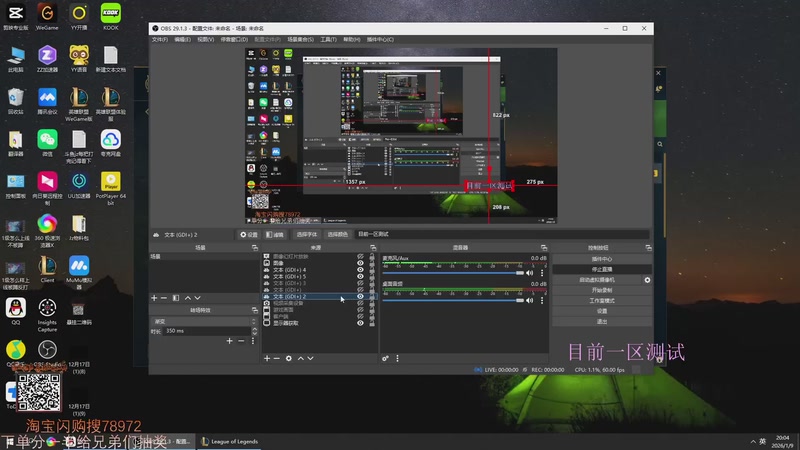
Task: Remove transition with minus icon in Scene Transitions
Action: tap(241, 341)
